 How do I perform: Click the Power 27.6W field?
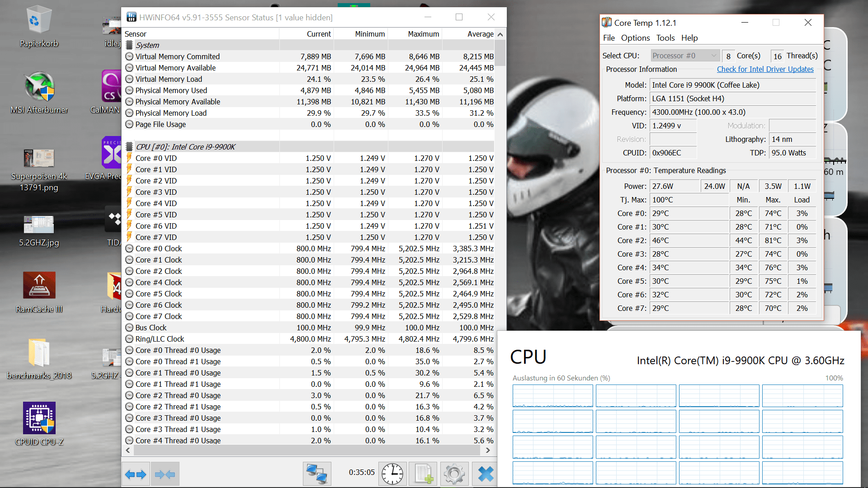(674, 186)
